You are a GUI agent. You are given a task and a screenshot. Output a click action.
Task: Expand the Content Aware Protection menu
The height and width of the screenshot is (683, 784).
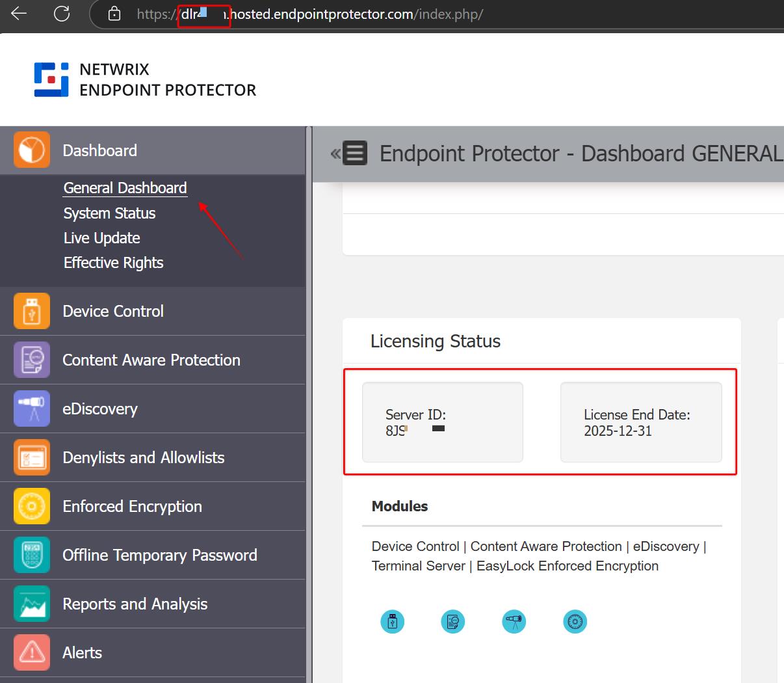(153, 360)
